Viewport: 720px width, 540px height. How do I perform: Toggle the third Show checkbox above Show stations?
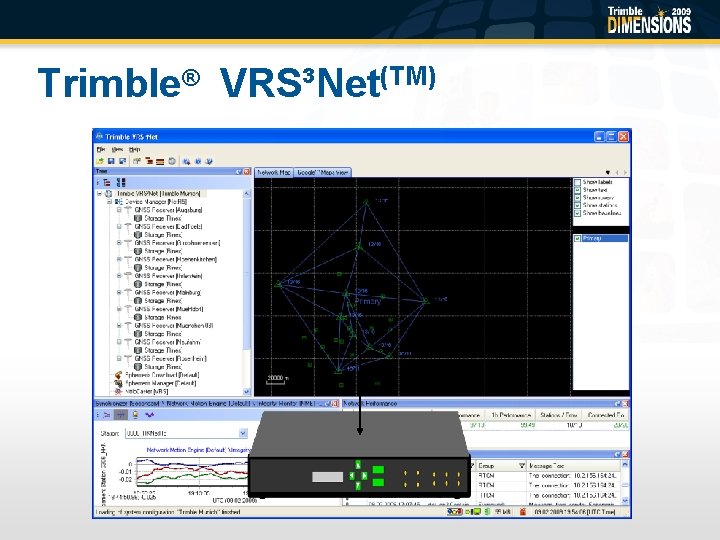pos(578,198)
